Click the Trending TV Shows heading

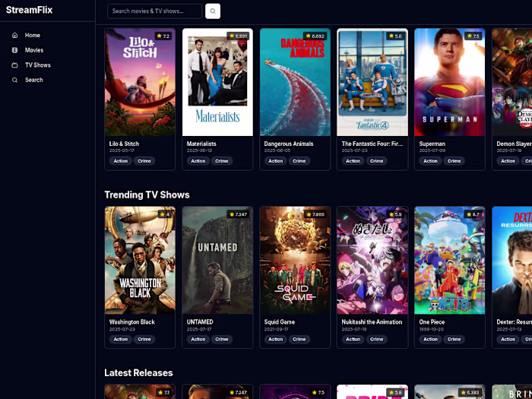tap(147, 195)
